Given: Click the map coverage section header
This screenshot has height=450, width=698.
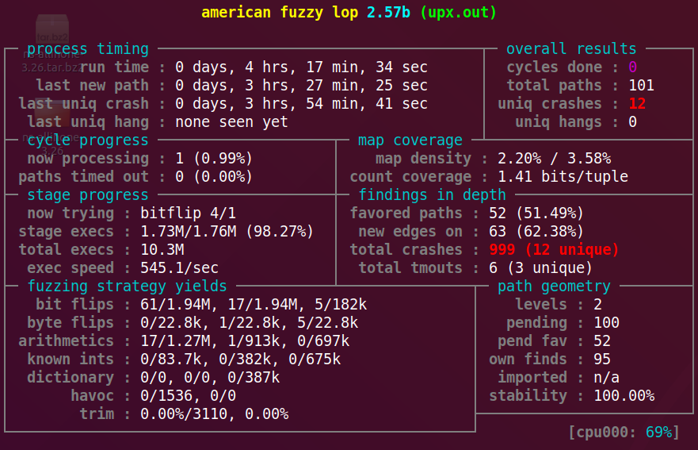Looking at the screenshot, I should click(410, 140).
